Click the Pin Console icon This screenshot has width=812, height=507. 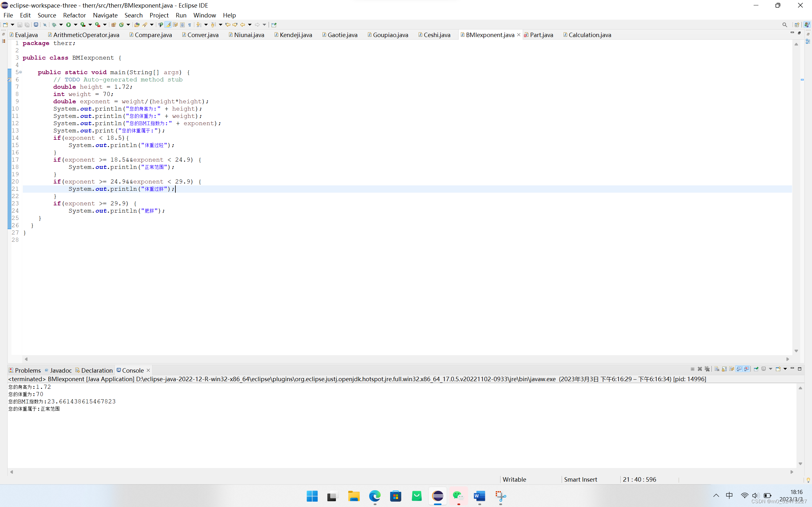(756, 369)
